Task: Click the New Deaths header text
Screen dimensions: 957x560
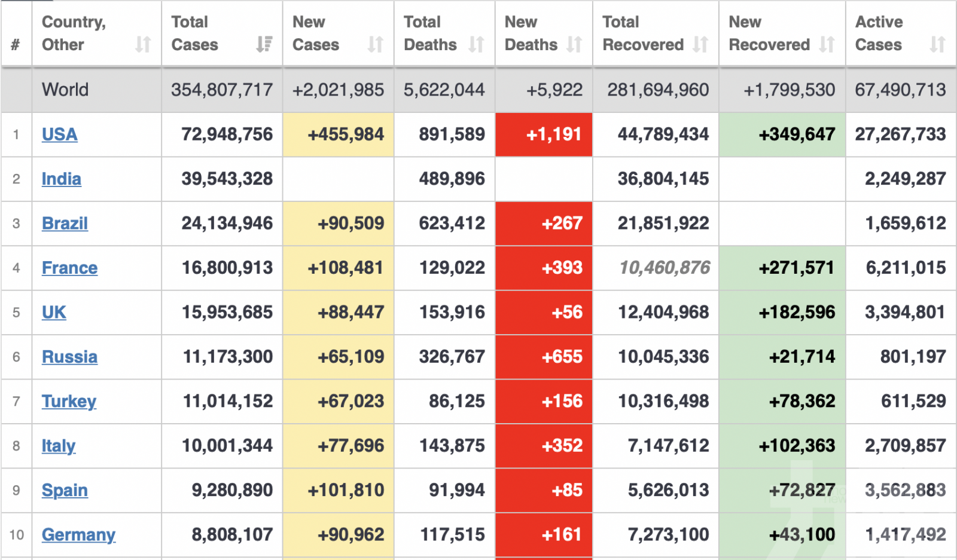Action: click(x=531, y=33)
